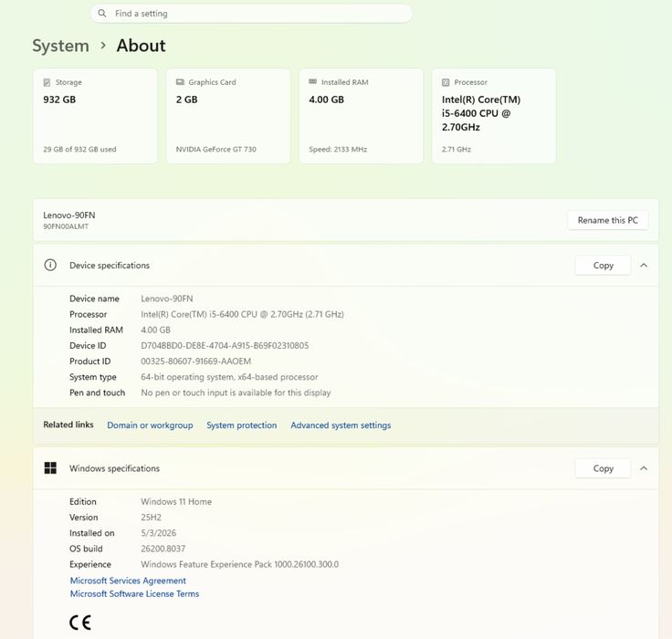
Task: Open System protection link
Action: pos(242,425)
